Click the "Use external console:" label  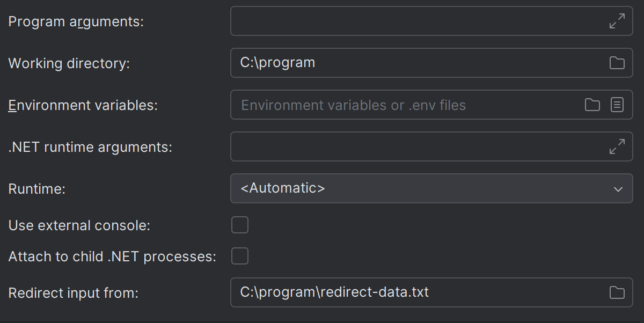click(79, 225)
